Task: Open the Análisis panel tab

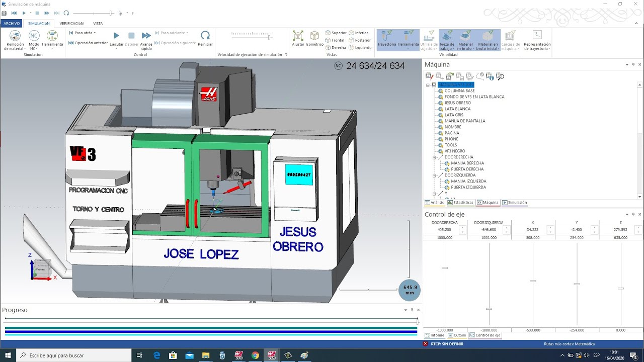Action: click(435, 203)
